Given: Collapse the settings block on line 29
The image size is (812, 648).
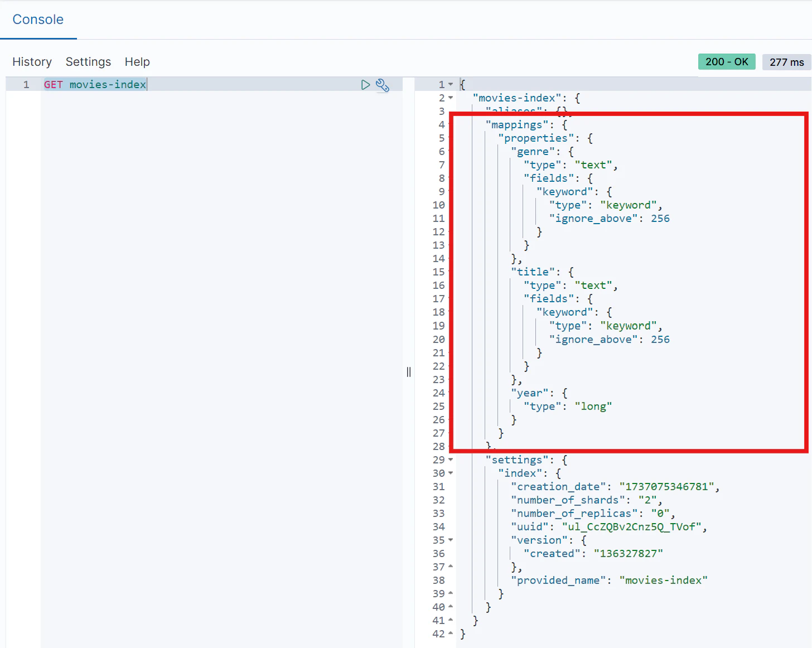Looking at the screenshot, I should (451, 460).
